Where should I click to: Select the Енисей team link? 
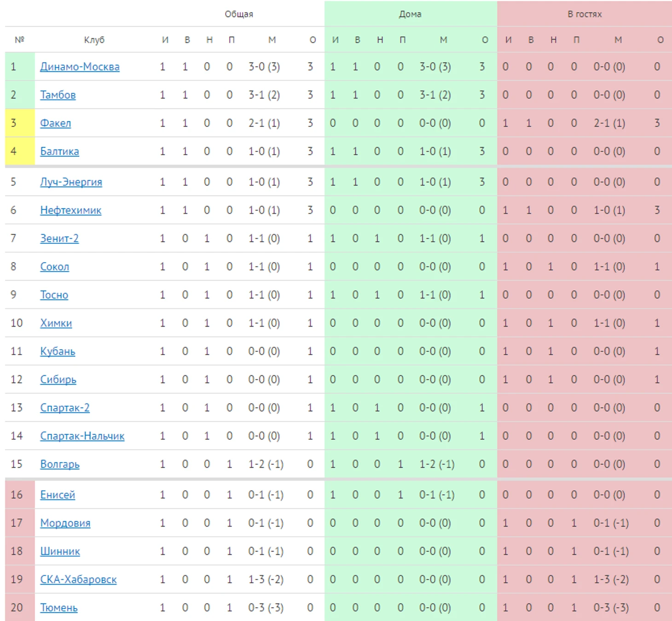[x=58, y=495]
